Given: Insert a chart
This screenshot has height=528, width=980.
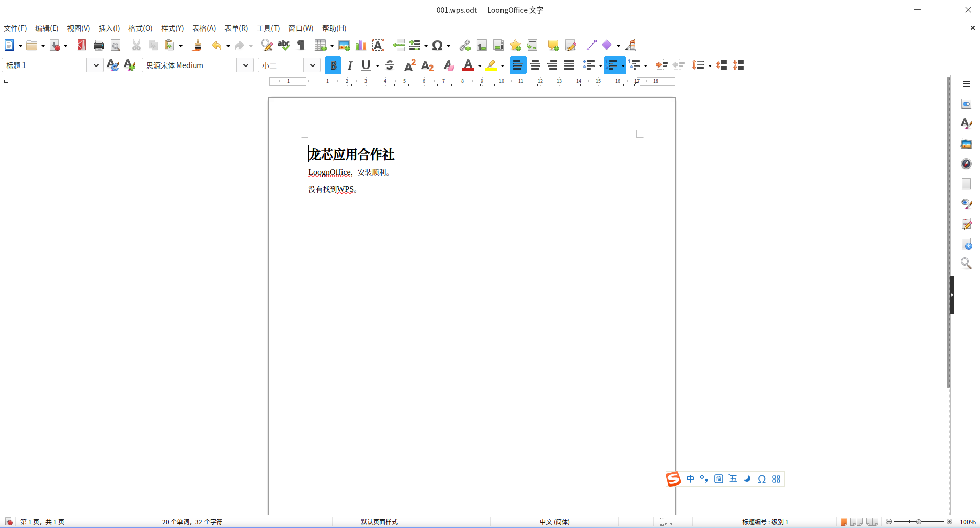Looking at the screenshot, I should tap(361, 46).
